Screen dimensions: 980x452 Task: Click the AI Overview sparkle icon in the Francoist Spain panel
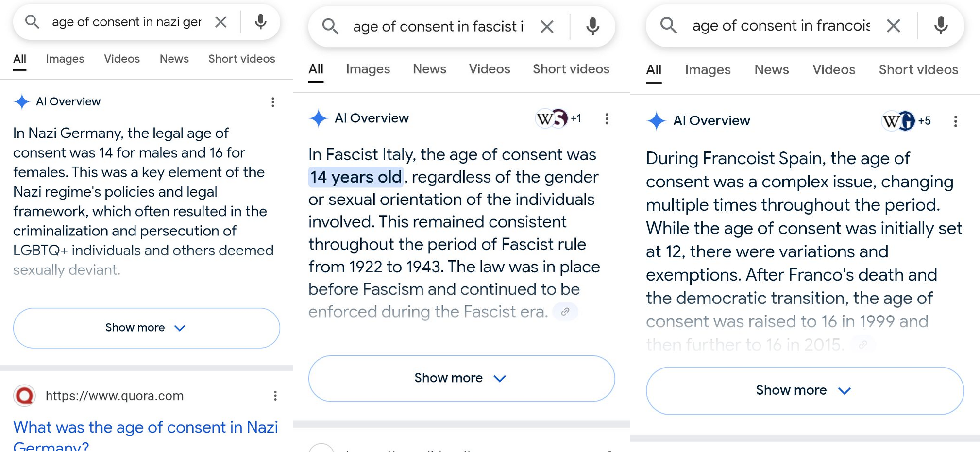pos(656,121)
